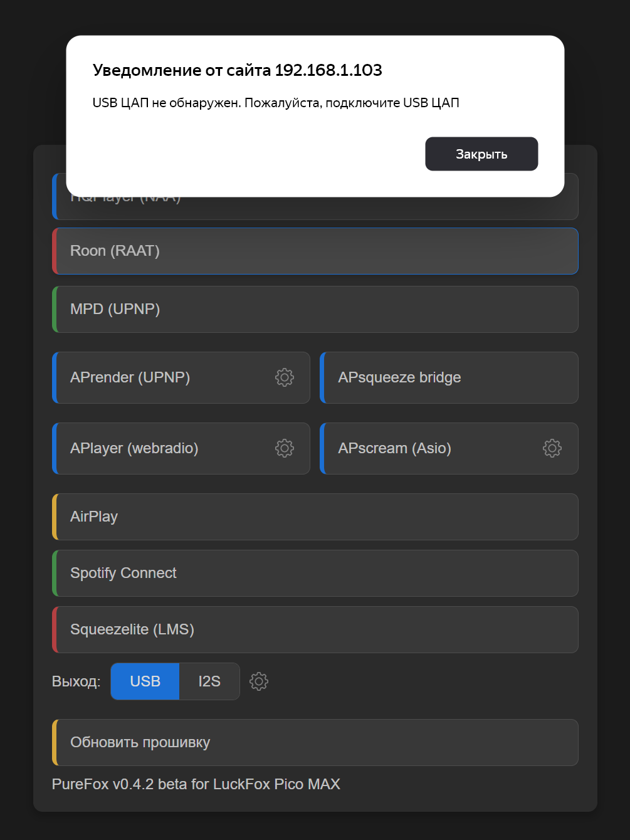The width and height of the screenshot is (630, 840).
Task: Open APlayer (webradio) settings gear
Action: (x=285, y=448)
